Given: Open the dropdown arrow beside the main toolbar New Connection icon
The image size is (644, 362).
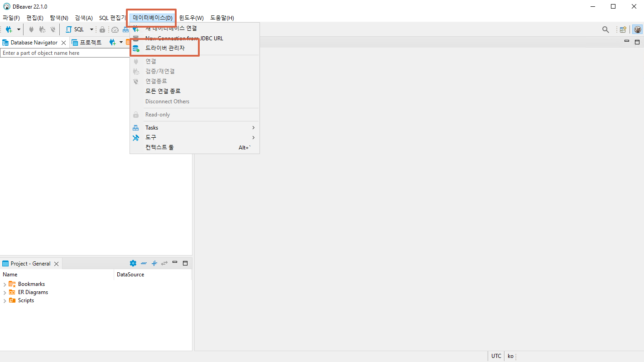Looking at the screenshot, I should coord(19,29).
